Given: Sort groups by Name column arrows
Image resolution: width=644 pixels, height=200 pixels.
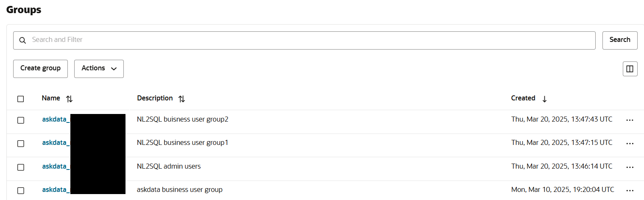Looking at the screenshot, I should tap(70, 99).
